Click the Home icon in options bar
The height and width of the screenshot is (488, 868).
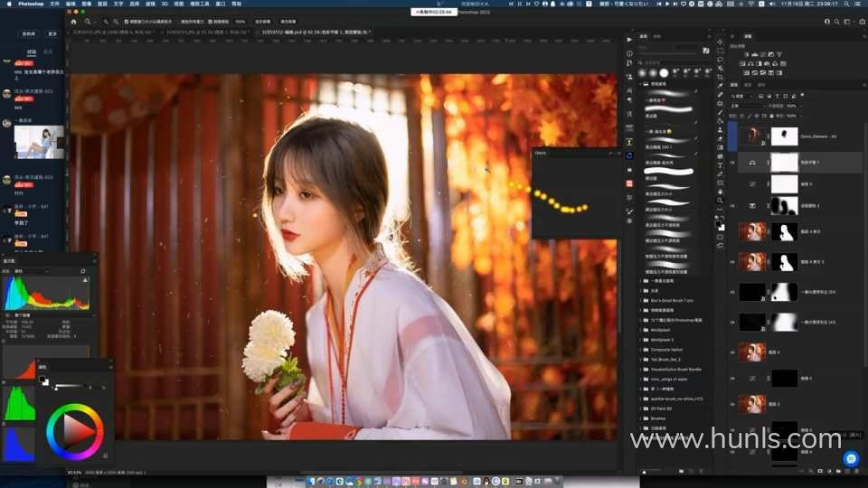tap(73, 22)
